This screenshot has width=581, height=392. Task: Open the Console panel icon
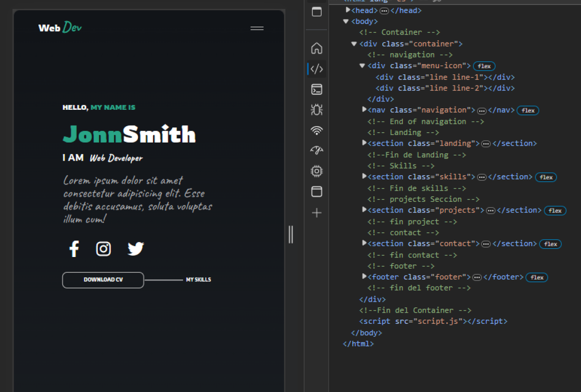(317, 89)
